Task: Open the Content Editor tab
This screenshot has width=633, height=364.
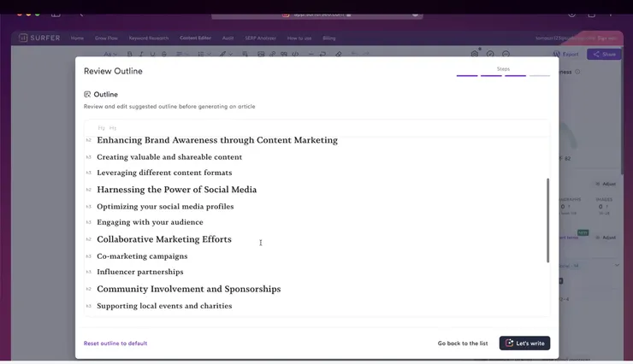Action: tap(195, 38)
